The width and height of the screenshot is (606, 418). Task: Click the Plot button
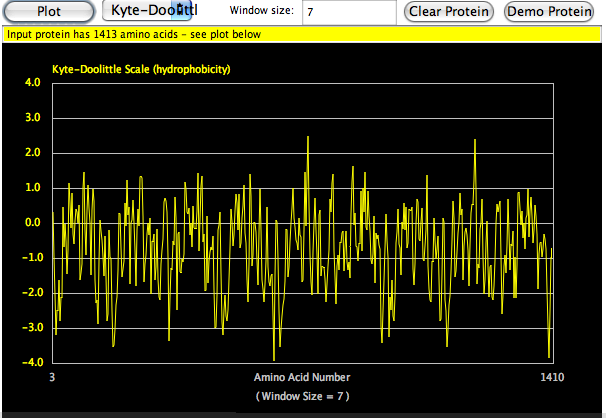[x=49, y=11]
